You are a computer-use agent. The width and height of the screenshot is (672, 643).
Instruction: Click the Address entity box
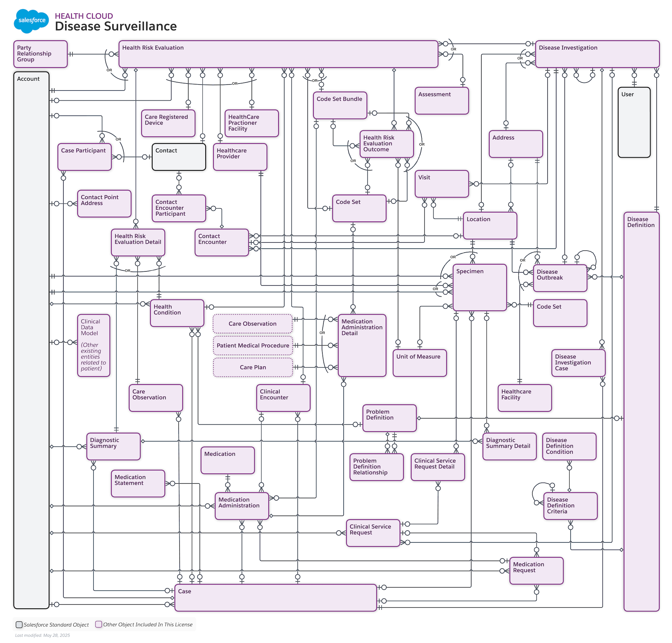pyautogui.click(x=516, y=144)
